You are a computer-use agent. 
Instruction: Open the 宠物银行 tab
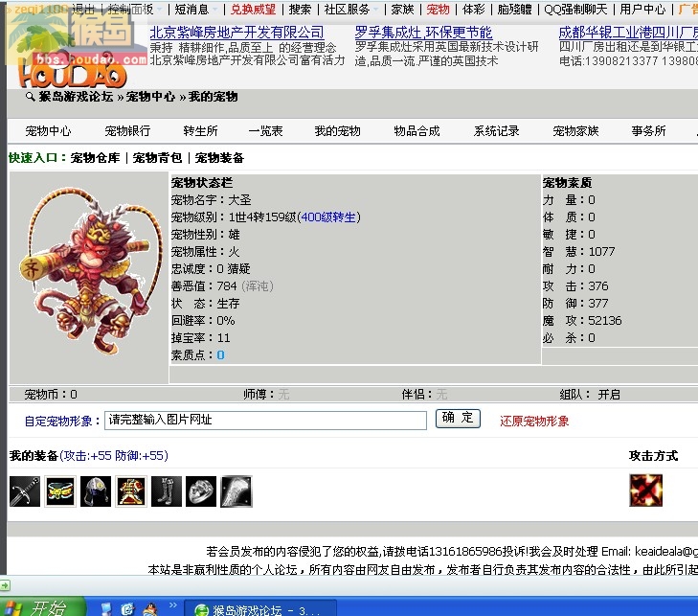click(127, 131)
